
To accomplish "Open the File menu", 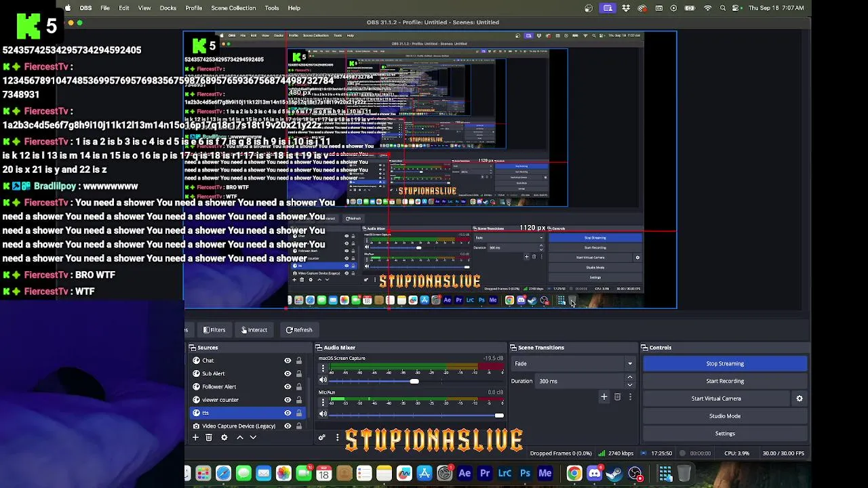I will (x=105, y=8).
